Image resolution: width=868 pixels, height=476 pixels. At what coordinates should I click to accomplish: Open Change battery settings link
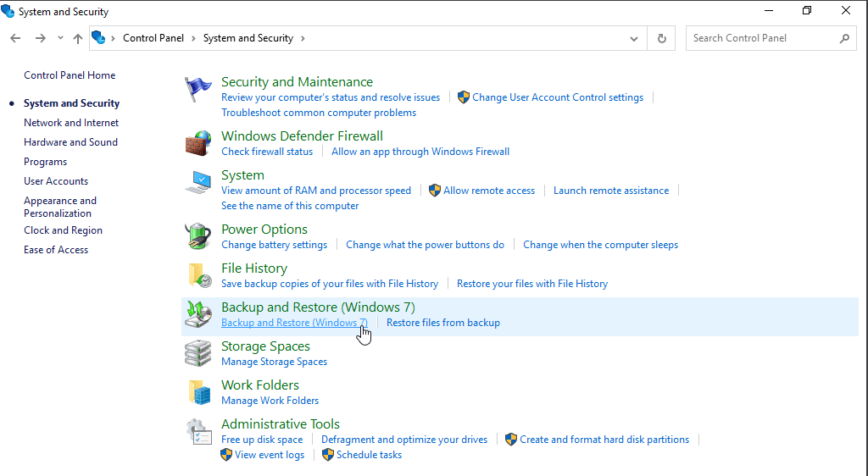pyautogui.click(x=274, y=245)
